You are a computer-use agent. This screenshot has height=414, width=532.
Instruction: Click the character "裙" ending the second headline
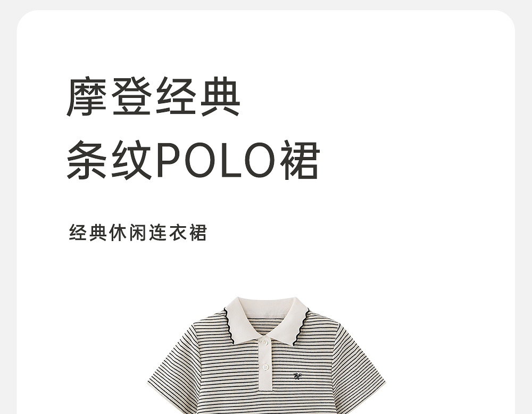click(300, 160)
